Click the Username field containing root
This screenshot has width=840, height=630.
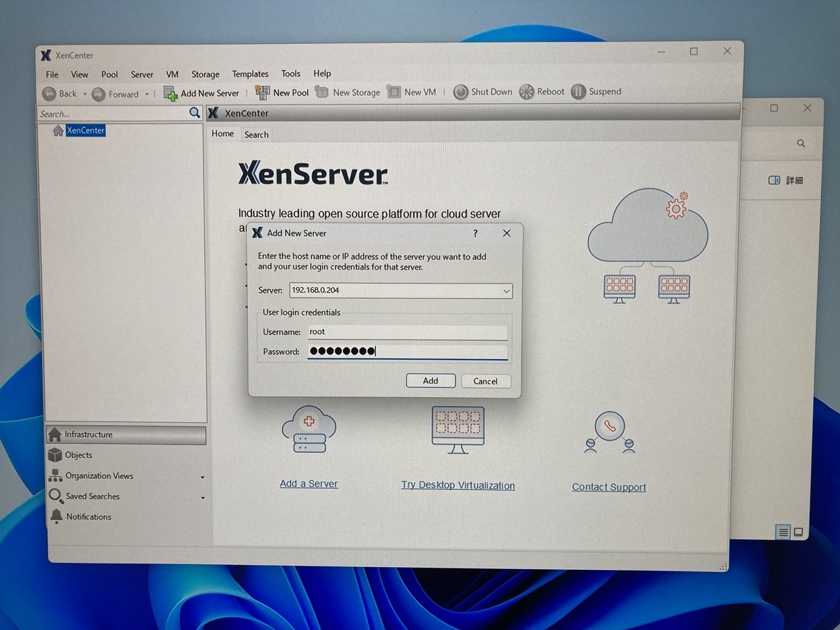407,332
